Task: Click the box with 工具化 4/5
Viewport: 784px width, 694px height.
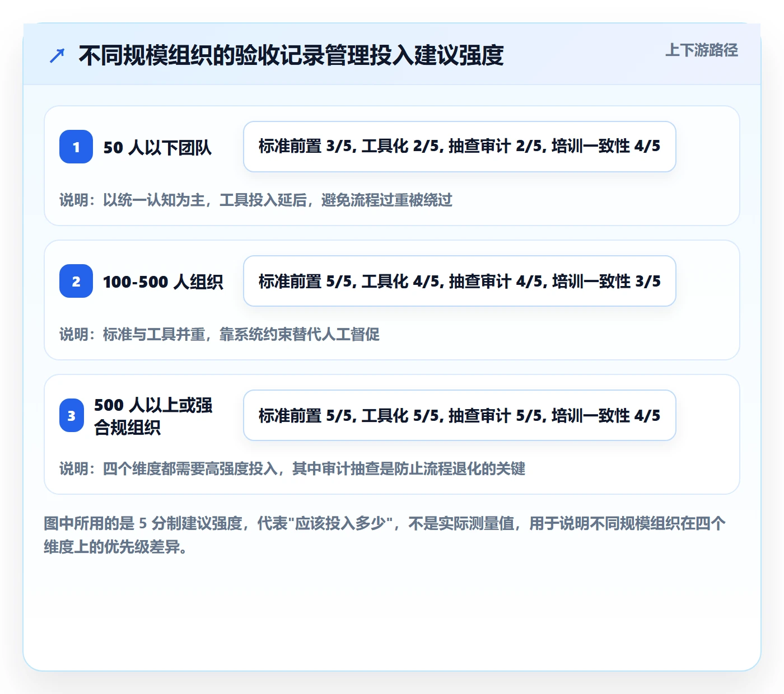Action: (460, 281)
